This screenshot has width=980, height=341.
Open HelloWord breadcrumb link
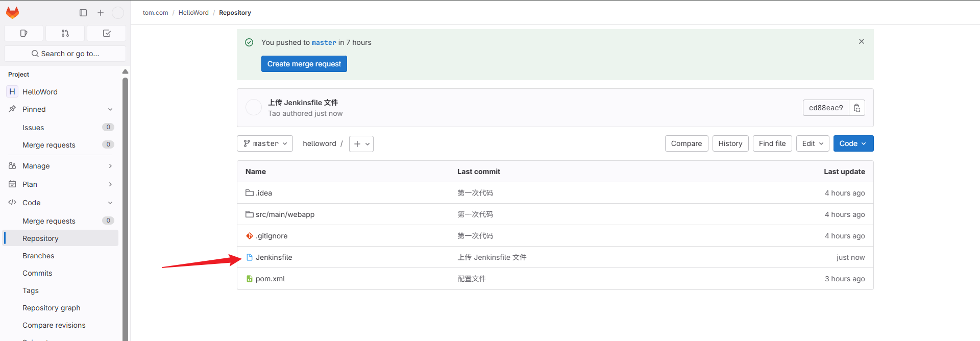tap(193, 13)
